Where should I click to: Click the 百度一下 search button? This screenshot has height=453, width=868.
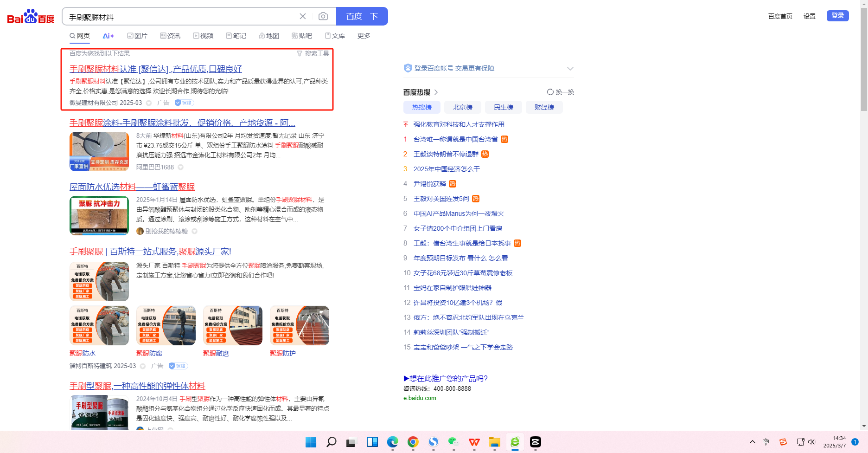(362, 17)
